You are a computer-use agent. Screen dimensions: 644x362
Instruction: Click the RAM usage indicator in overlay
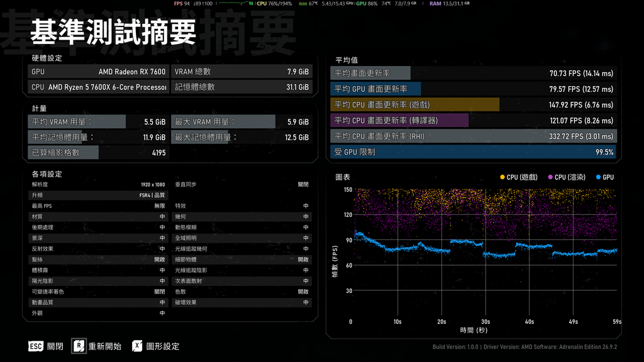point(449,3)
